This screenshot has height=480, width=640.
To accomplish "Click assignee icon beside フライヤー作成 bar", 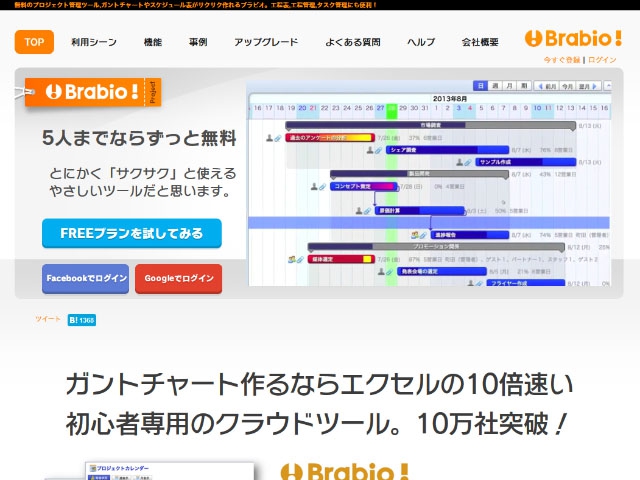I will click(471, 282).
